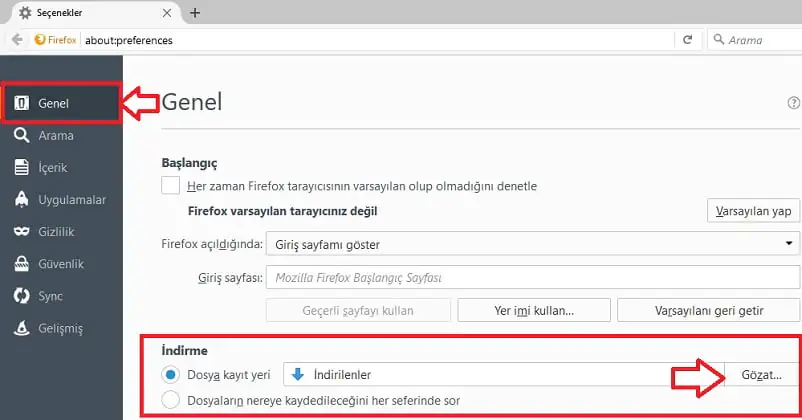Open the Güvenlik preferences category
802x420 pixels.
tap(61, 264)
